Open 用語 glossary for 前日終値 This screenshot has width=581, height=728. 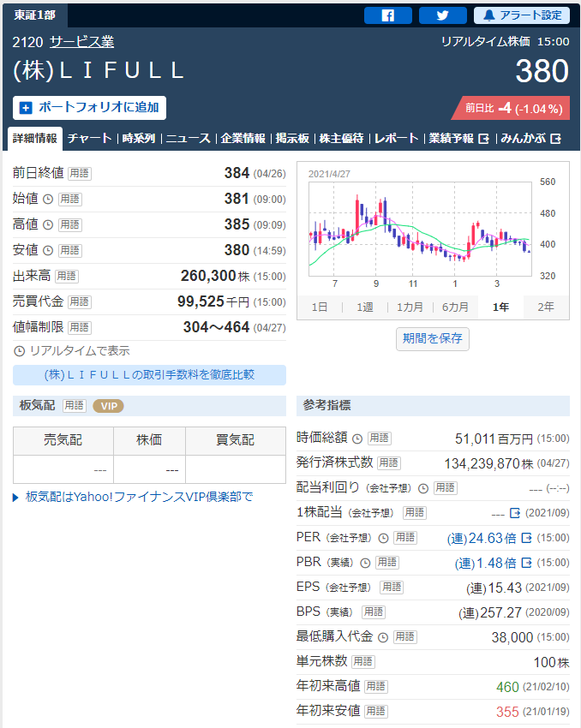[80, 174]
